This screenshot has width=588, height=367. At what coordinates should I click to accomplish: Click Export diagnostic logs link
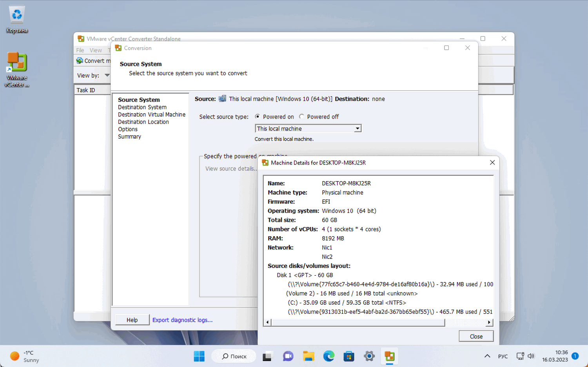tap(183, 320)
